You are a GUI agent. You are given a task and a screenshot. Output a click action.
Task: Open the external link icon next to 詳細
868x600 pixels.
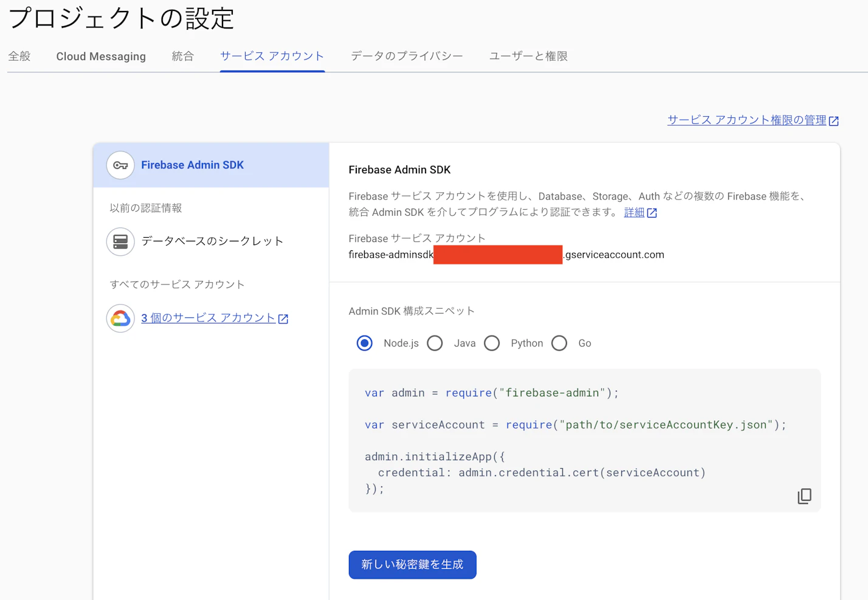[x=652, y=213]
